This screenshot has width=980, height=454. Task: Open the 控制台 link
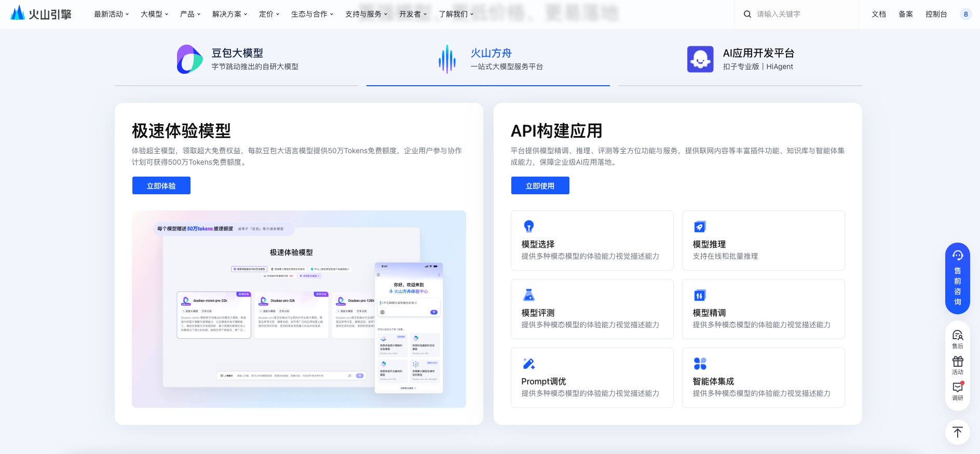coord(936,14)
